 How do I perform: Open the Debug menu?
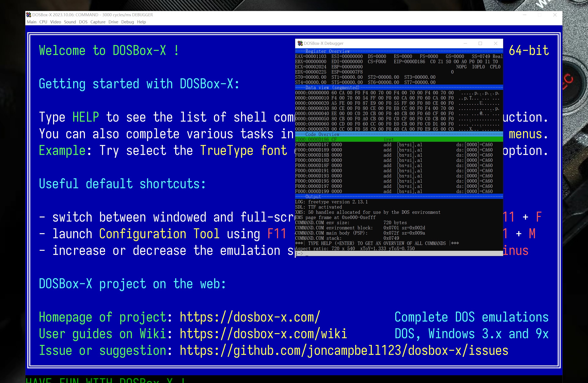click(128, 22)
